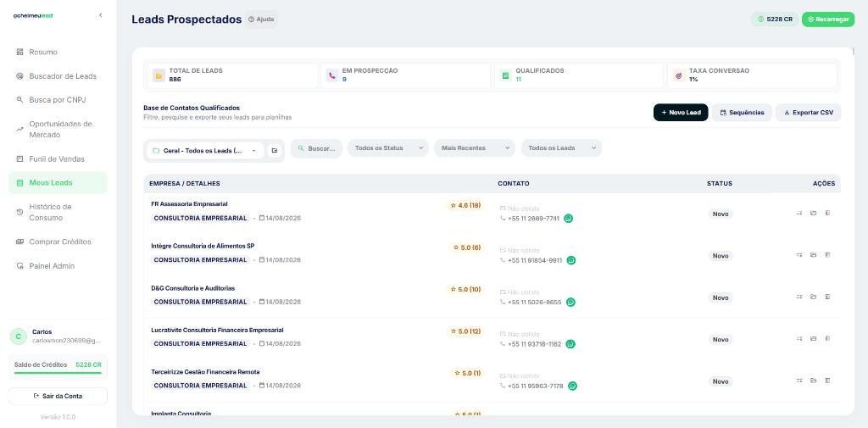Click Sair da Conta to log out
Screen dimensions: 868x428
tap(58, 396)
